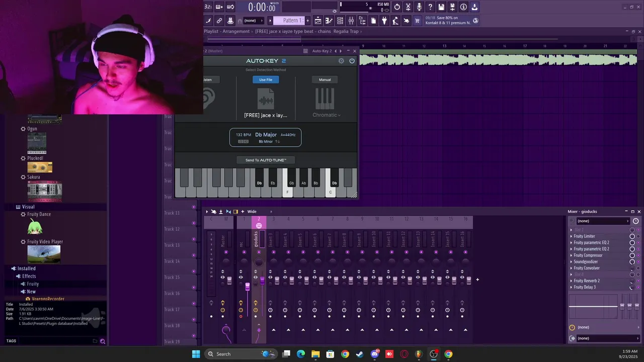Open the Effects folder in browser
644x362 pixels.
[29, 276]
